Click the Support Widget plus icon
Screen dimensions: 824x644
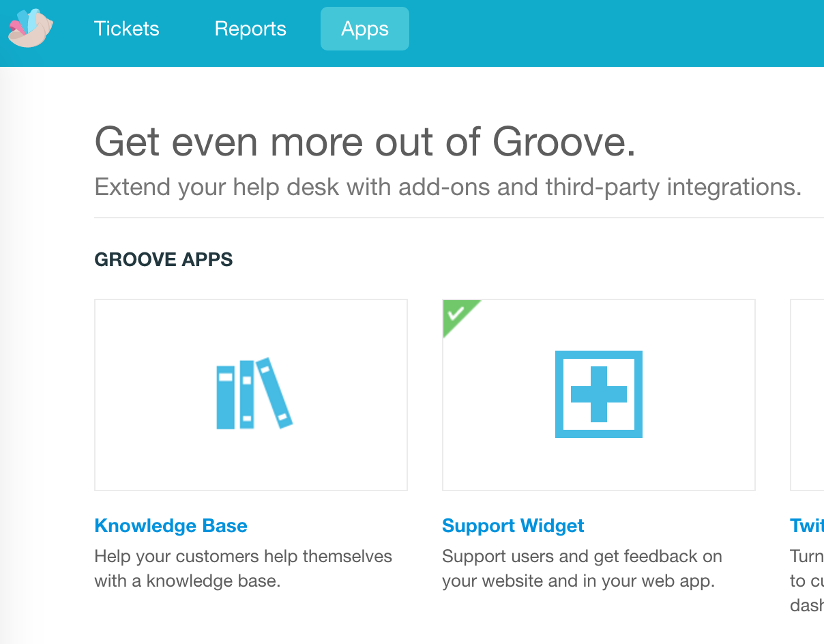(598, 394)
